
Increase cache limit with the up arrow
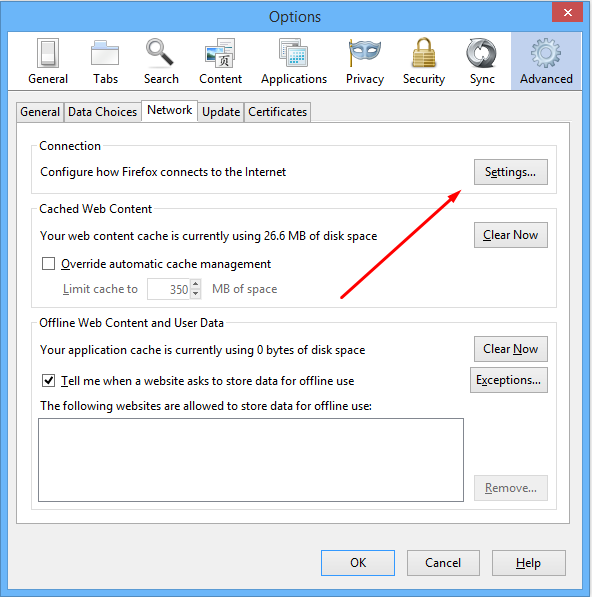(x=196, y=284)
